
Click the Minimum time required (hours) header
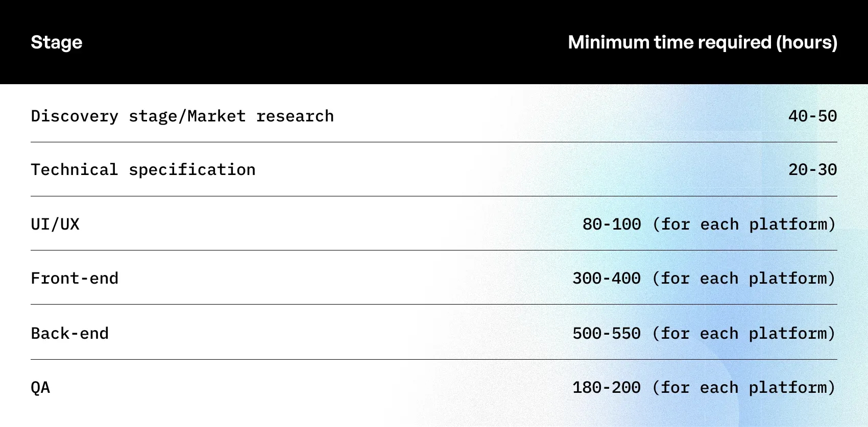click(703, 42)
